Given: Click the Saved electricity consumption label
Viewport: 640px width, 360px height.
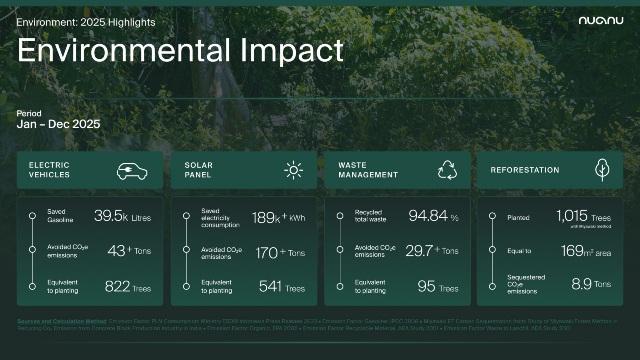Looking at the screenshot, I should pyautogui.click(x=220, y=218).
